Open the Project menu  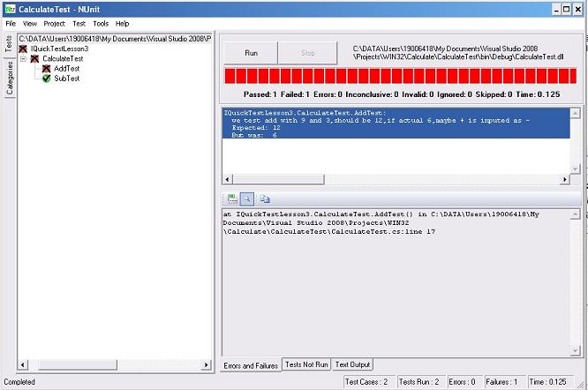click(x=54, y=24)
